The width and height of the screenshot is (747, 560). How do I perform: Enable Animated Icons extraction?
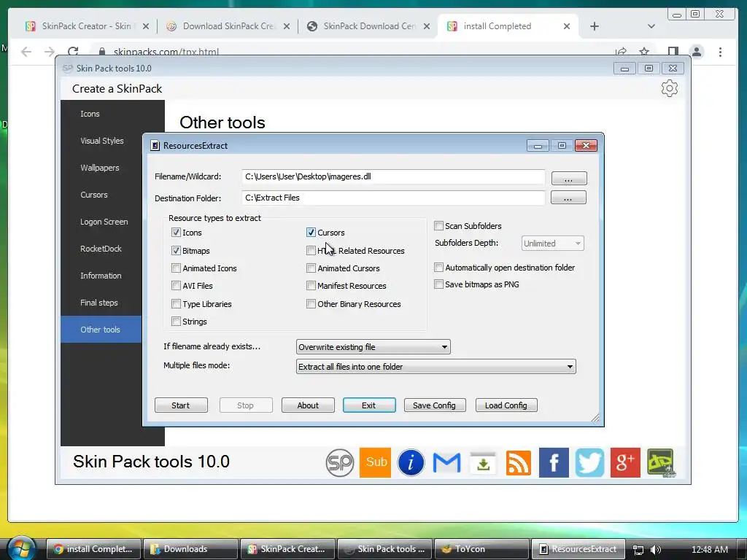176,268
